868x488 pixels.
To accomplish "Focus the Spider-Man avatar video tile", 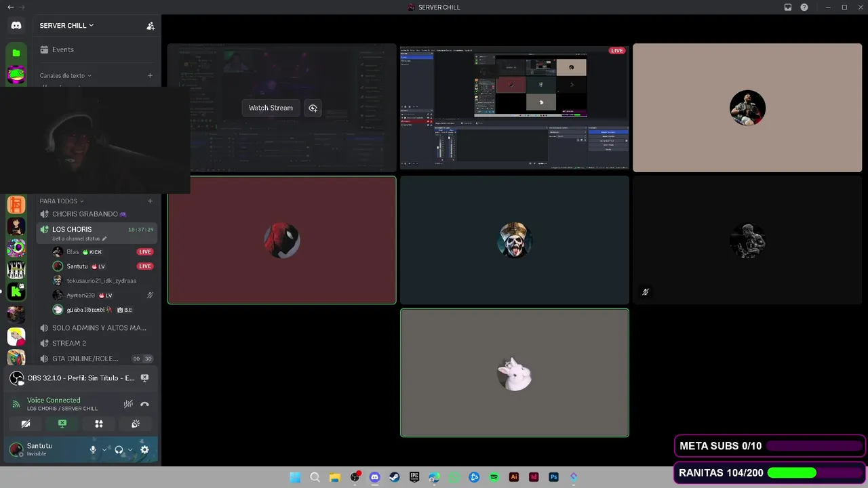I will (x=282, y=241).
